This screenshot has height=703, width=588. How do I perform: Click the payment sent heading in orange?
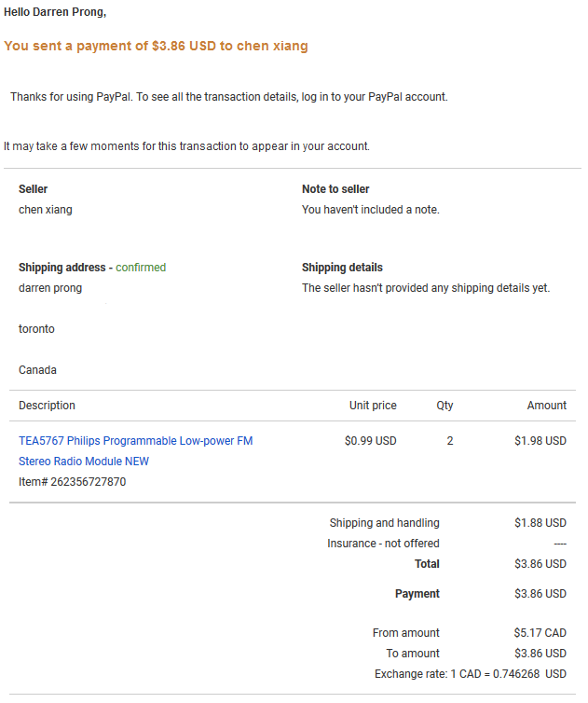156,46
